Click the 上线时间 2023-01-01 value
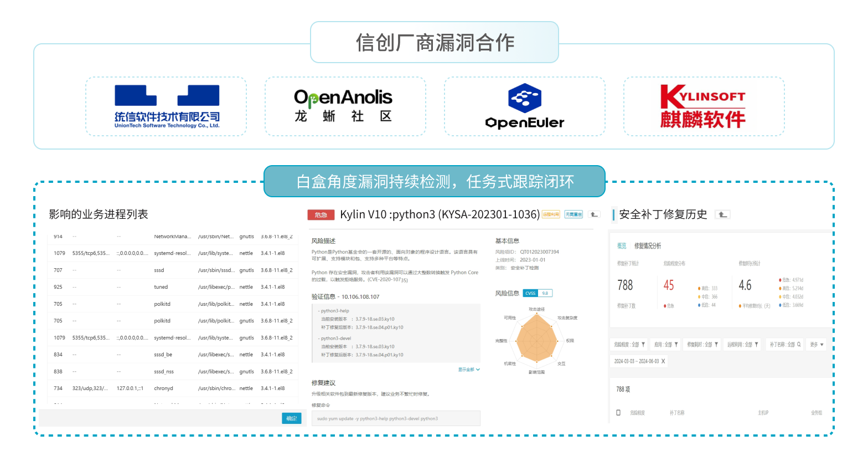The width and height of the screenshot is (868, 461). [533, 260]
